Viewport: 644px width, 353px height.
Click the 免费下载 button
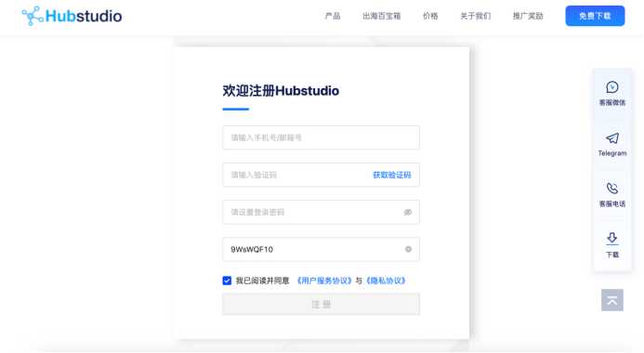click(x=595, y=16)
